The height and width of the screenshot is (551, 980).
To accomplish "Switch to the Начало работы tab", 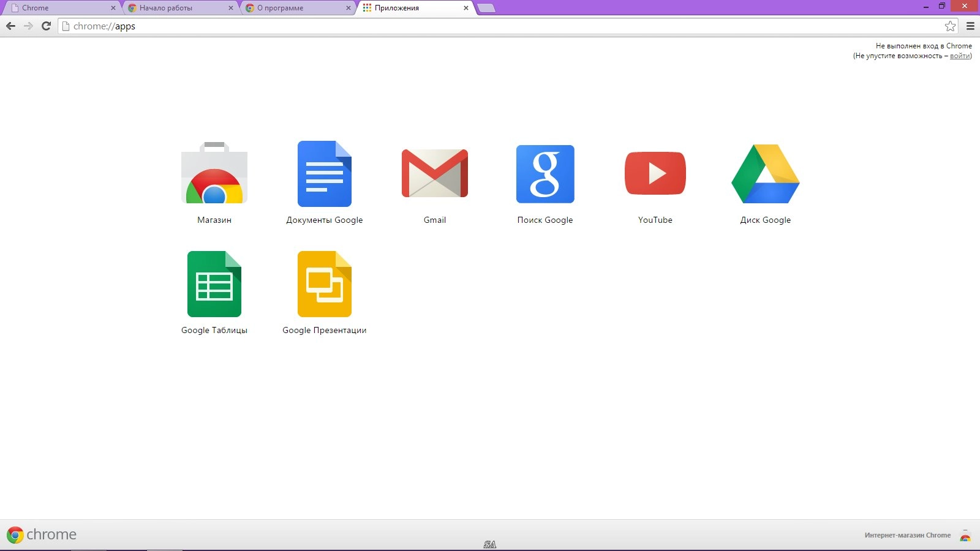I will [x=179, y=8].
